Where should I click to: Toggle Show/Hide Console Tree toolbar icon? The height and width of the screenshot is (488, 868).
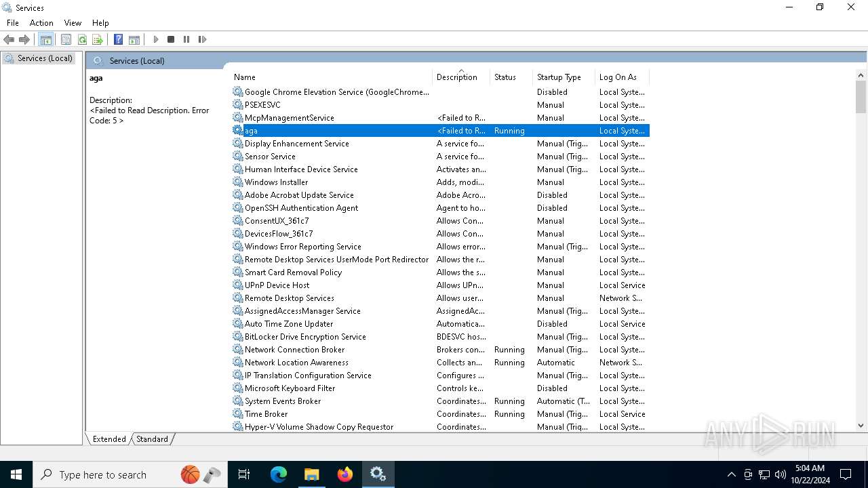45,39
